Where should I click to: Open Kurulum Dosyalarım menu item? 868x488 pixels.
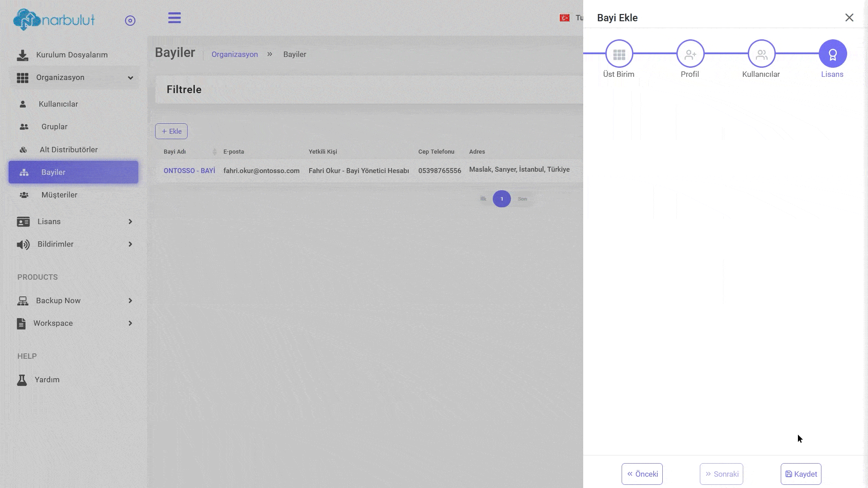pos(72,55)
